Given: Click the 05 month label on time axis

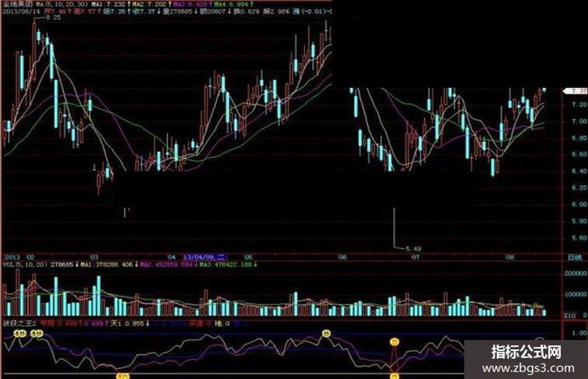Looking at the screenshot, I should click(x=249, y=258).
